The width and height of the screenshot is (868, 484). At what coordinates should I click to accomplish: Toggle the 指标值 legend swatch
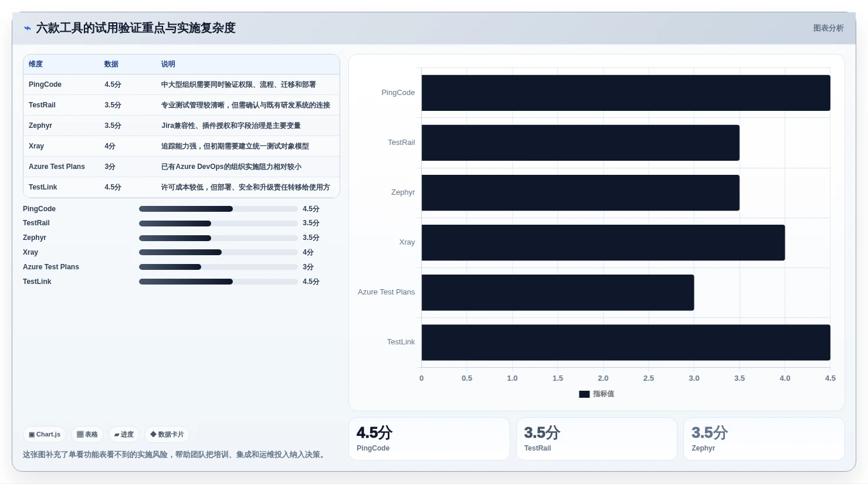click(584, 394)
